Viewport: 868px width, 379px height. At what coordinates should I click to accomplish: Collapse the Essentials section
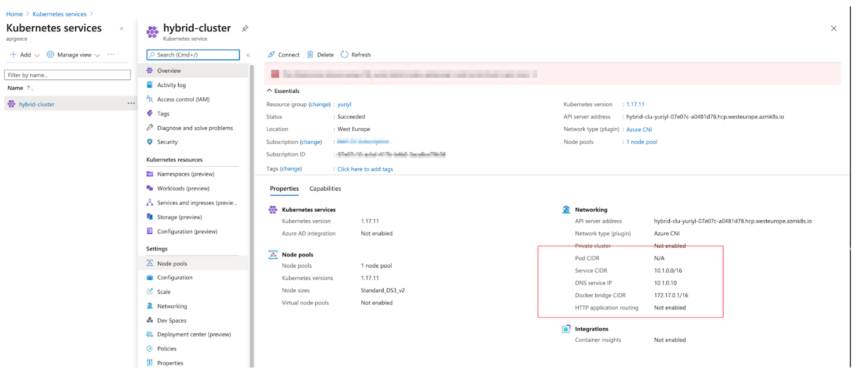(269, 91)
